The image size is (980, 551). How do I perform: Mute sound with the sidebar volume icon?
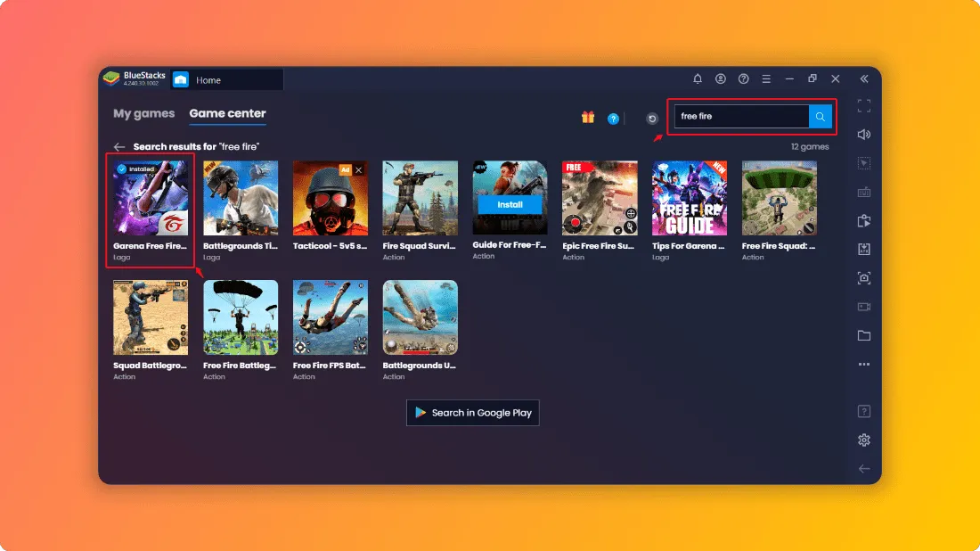864,135
